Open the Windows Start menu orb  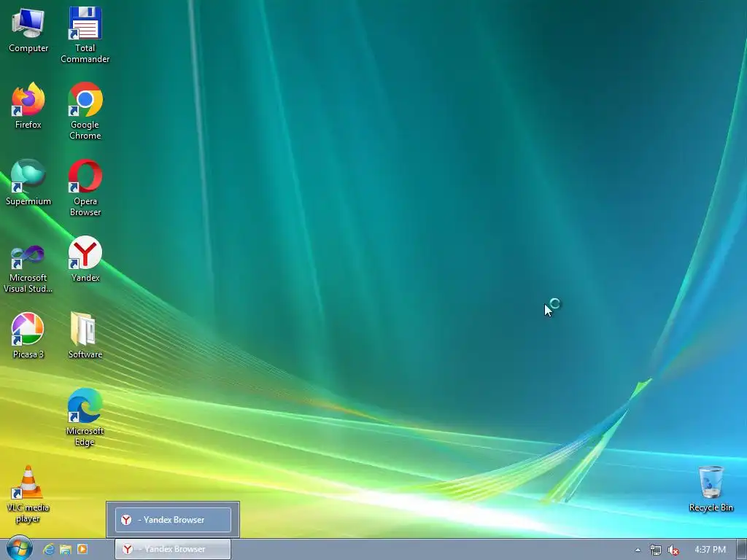click(19, 548)
